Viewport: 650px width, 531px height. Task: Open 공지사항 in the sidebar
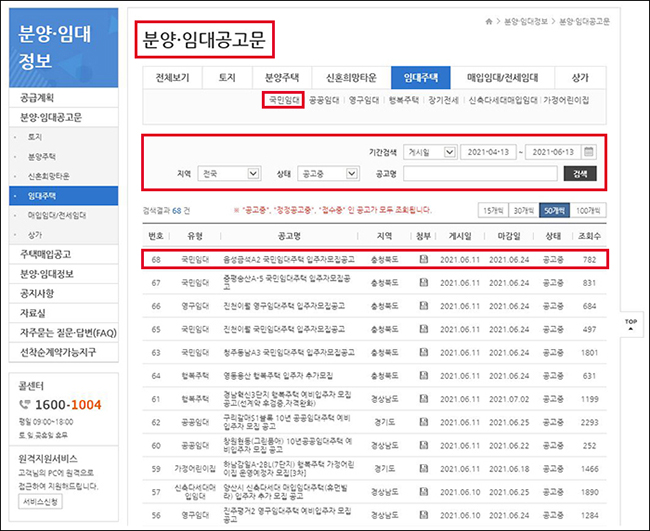click(x=63, y=293)
